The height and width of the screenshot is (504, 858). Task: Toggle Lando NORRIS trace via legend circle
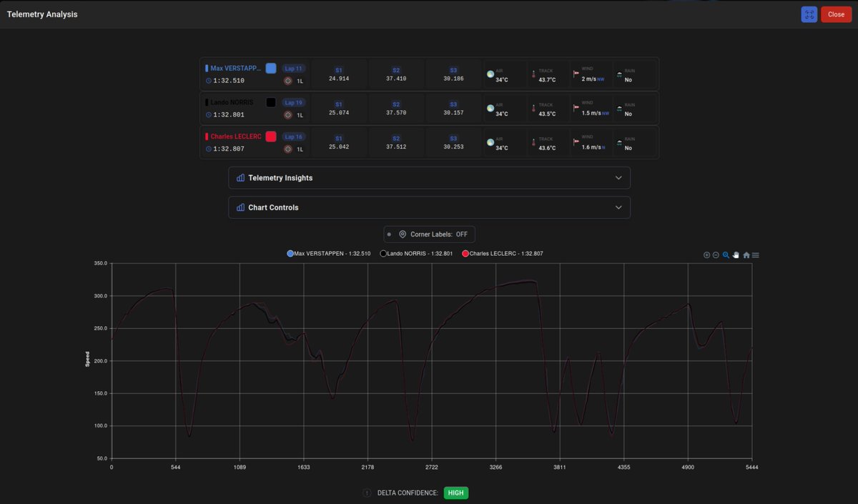click(x=383, y=253)
